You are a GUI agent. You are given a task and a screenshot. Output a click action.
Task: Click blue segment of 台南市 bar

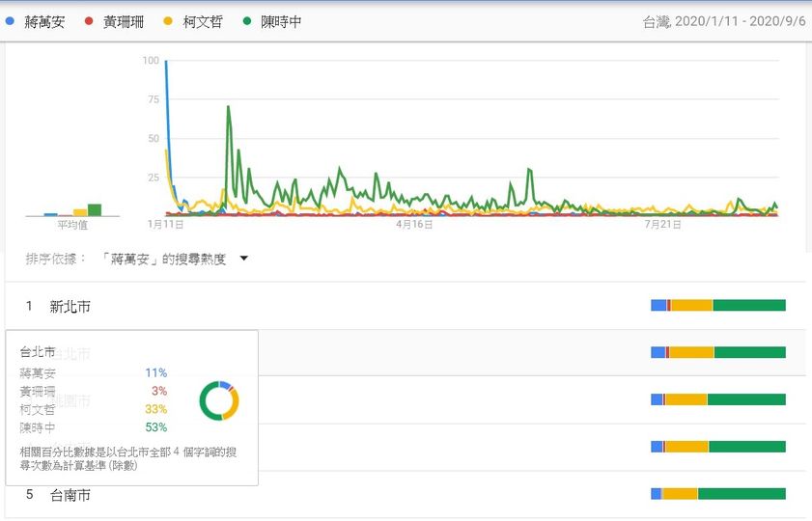656,494
